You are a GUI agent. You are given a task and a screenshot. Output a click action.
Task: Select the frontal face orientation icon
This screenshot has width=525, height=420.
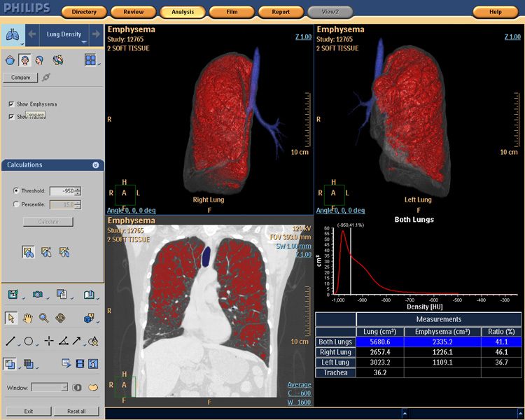point(24,60)
